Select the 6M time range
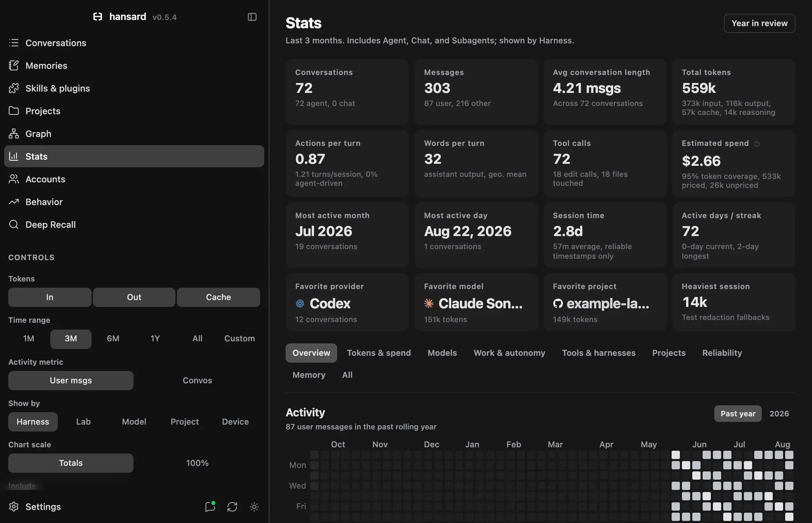Viewport: 812px width, 523px height. 113,339
